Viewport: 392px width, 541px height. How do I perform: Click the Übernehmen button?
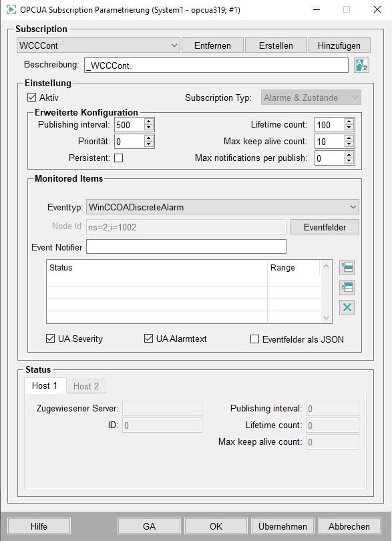[282, 526]
